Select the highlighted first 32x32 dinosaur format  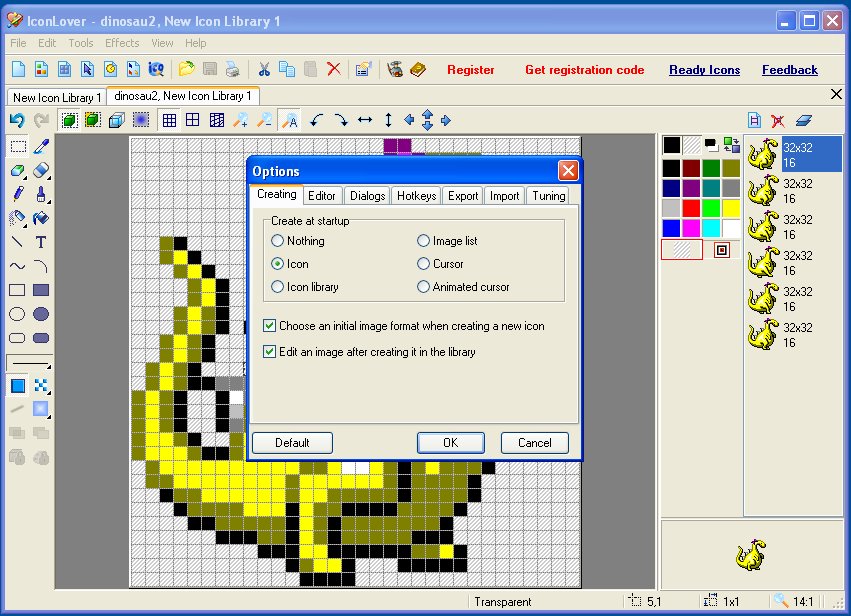[794, 154]
